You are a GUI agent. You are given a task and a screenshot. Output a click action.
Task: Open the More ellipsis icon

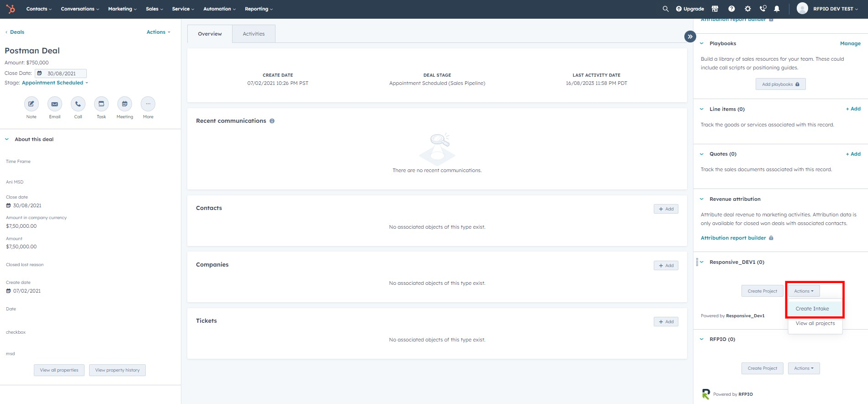point(148,104)
